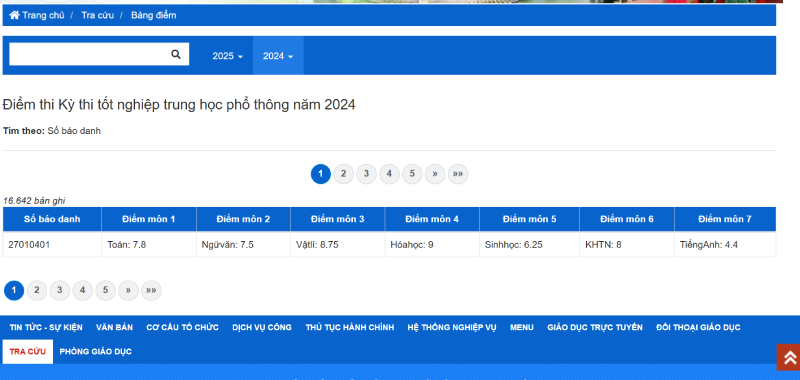Click the Điểm môn 7 column header
The height and width of the screenshot is (380, 800).
click(725, 219)
